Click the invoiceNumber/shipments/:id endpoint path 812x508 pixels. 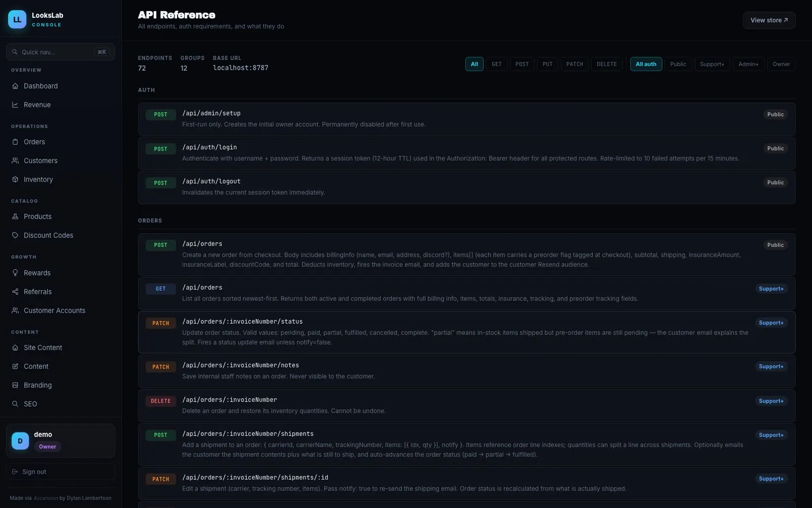click(255, 478)
